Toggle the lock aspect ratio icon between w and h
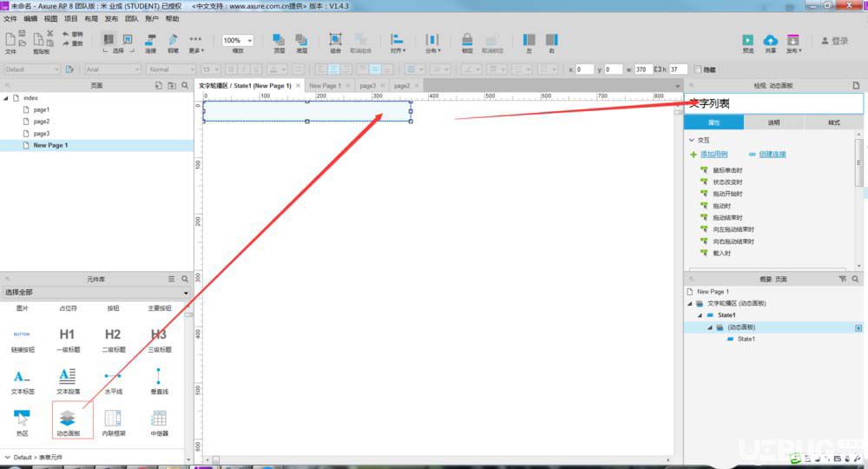Image resolution: width=868 pixels, height=469 pixels. click(658, 69)
